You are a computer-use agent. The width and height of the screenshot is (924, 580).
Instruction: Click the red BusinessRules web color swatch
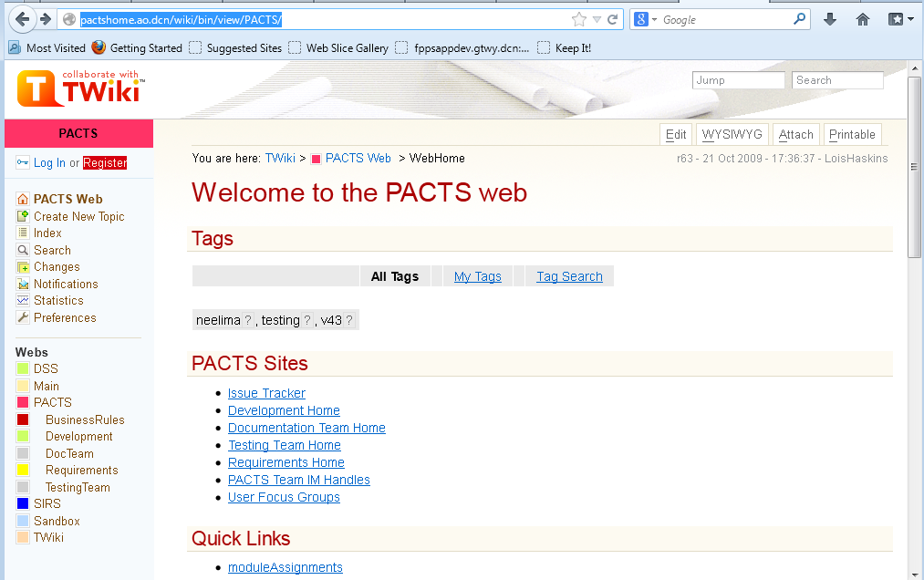pos(23,419)
